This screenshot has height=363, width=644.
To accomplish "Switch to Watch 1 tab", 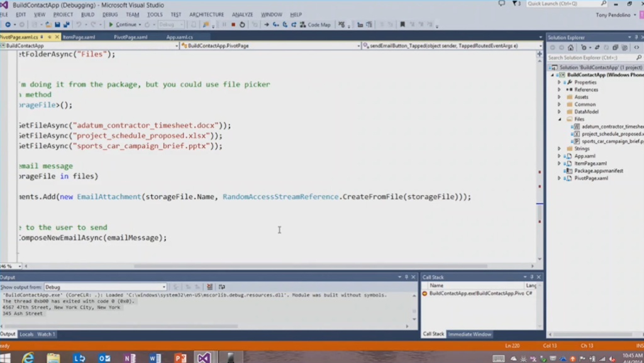I will pyautogui.click(x=46, y=334).
